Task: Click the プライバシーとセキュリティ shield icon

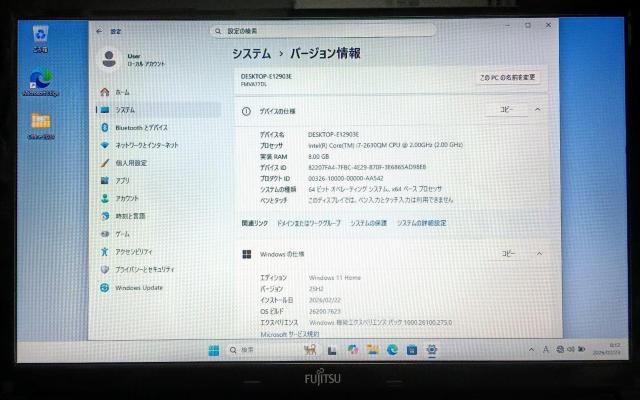Action: click(105, 269)
